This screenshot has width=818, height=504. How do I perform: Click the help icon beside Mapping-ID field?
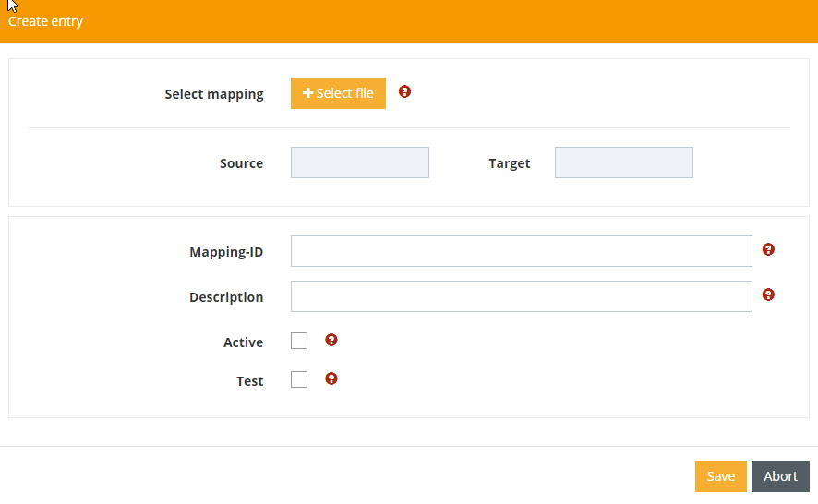(768, 249)
